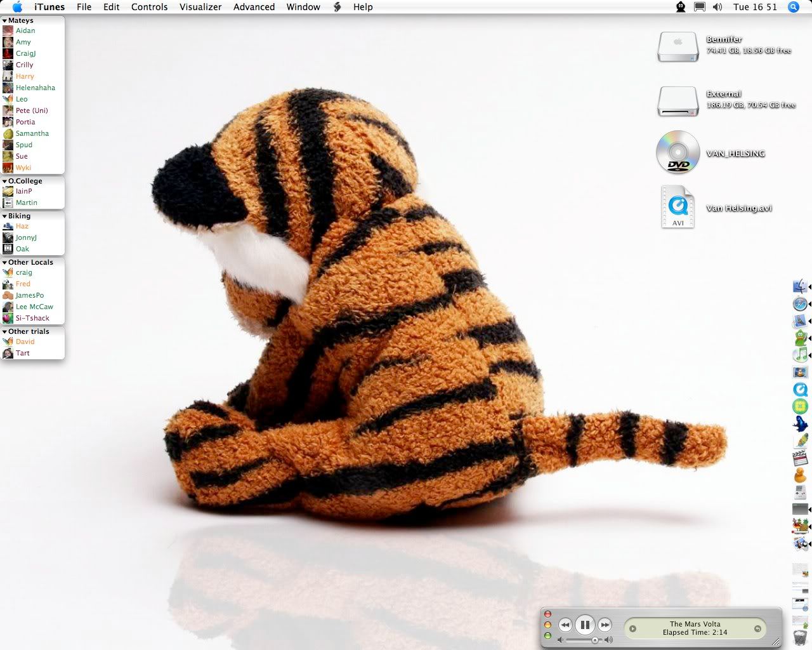Screen dimensions: 812x650
Task: Click the display menu bar icon
Action: point(699,7)
